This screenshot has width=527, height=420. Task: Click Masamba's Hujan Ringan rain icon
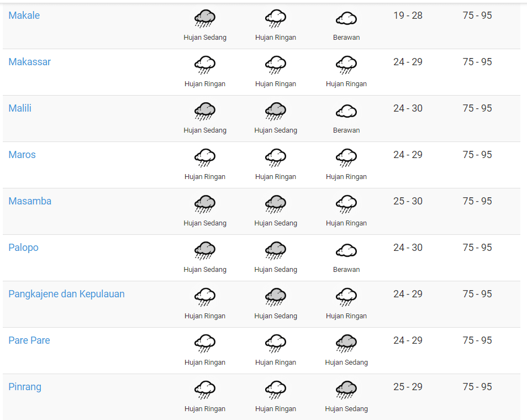[346, 204]
